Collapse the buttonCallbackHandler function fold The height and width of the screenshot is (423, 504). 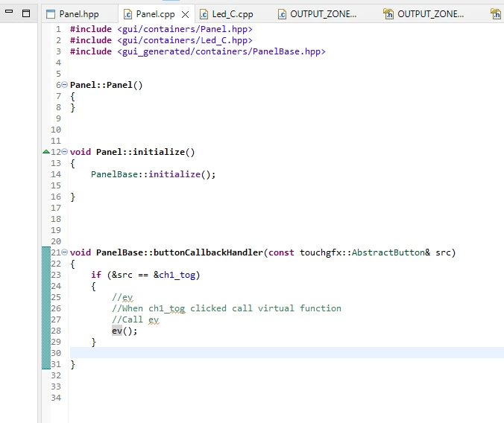(64, 252)
